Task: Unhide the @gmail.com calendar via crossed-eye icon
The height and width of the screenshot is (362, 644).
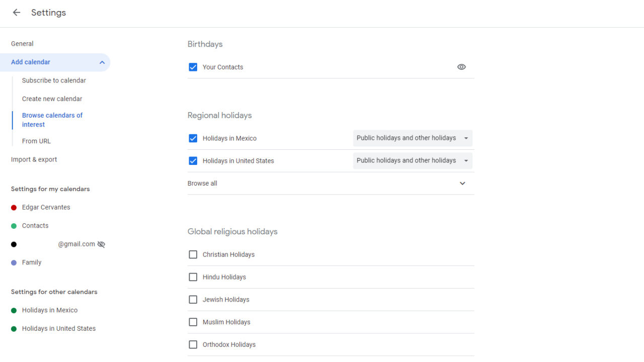Action: point(101,244)
